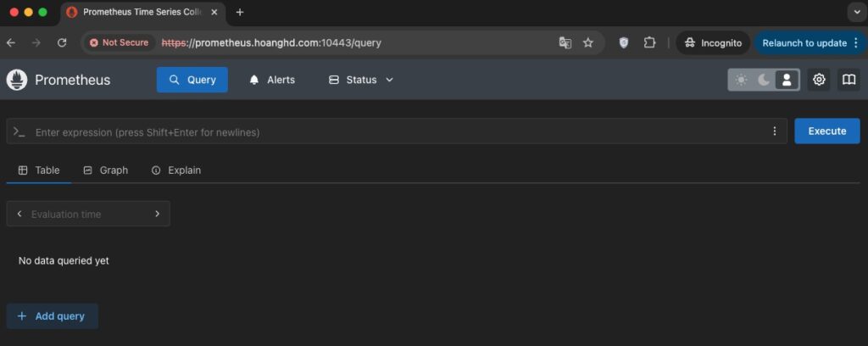Image resolution: width=868 pixels, height=346 pixels.
Task: Click the Prometheus flame logo
Action: coord(17,80)
